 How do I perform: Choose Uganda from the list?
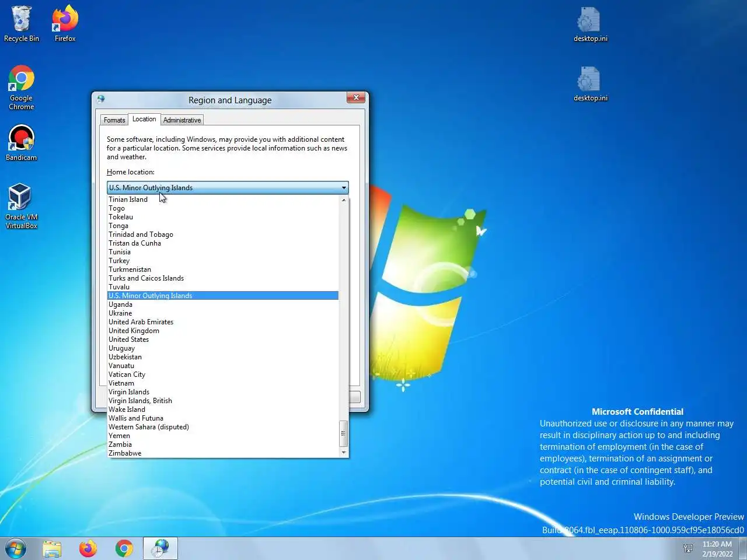tap(223, 304)
